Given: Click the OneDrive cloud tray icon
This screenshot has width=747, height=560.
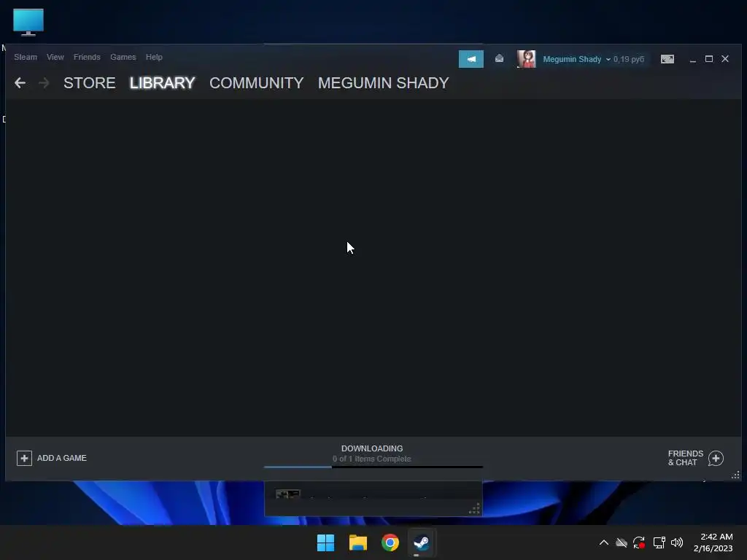Looking at the screenshot, I should click(x=622, y=542).
